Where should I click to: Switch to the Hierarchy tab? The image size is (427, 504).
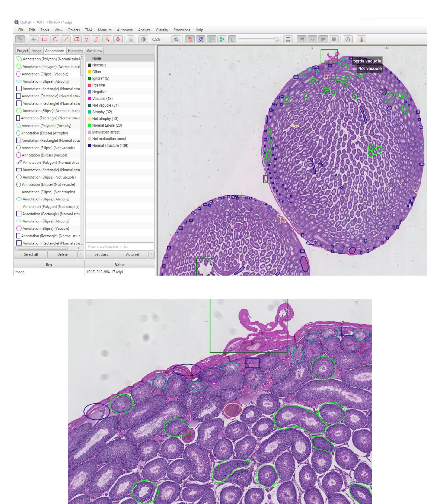click(x=75, y=51)
